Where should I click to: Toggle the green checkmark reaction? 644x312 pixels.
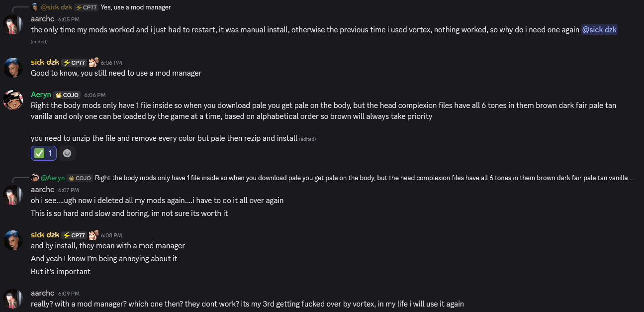click(44, 153)
